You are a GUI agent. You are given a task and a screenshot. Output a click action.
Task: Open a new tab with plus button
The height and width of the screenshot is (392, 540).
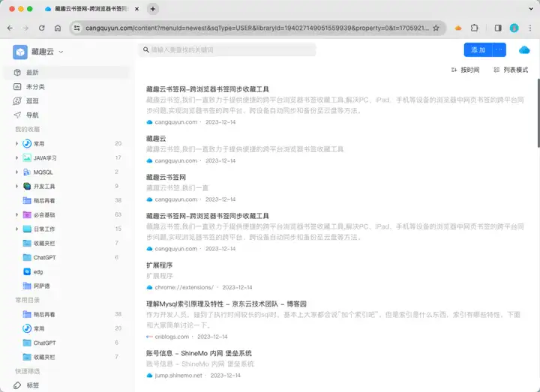153,9
